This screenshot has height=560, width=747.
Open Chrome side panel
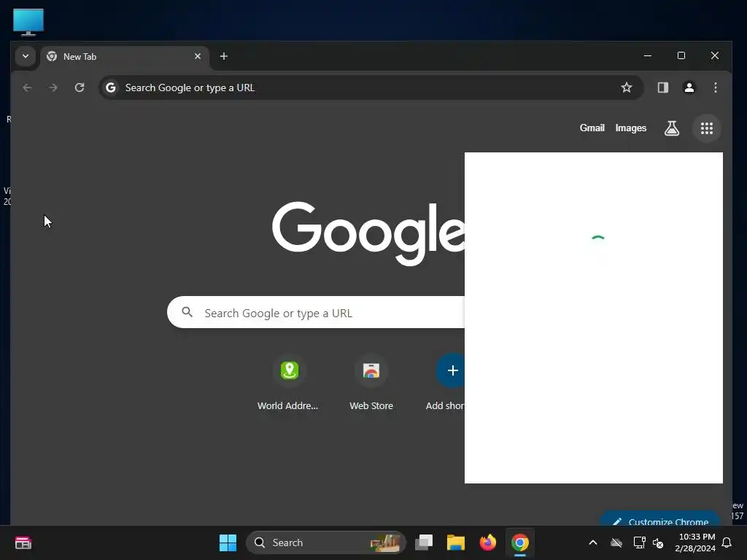click(662, 87)
